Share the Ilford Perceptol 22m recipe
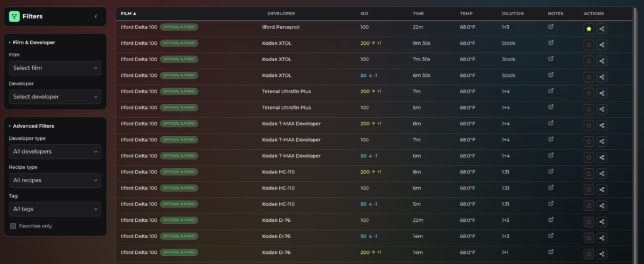644x264 pixels. (602, 28)
